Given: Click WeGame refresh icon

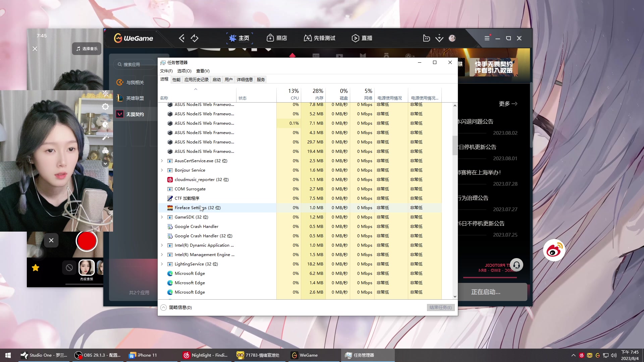Looking at the screenshot, I should [x=195, y=38].
